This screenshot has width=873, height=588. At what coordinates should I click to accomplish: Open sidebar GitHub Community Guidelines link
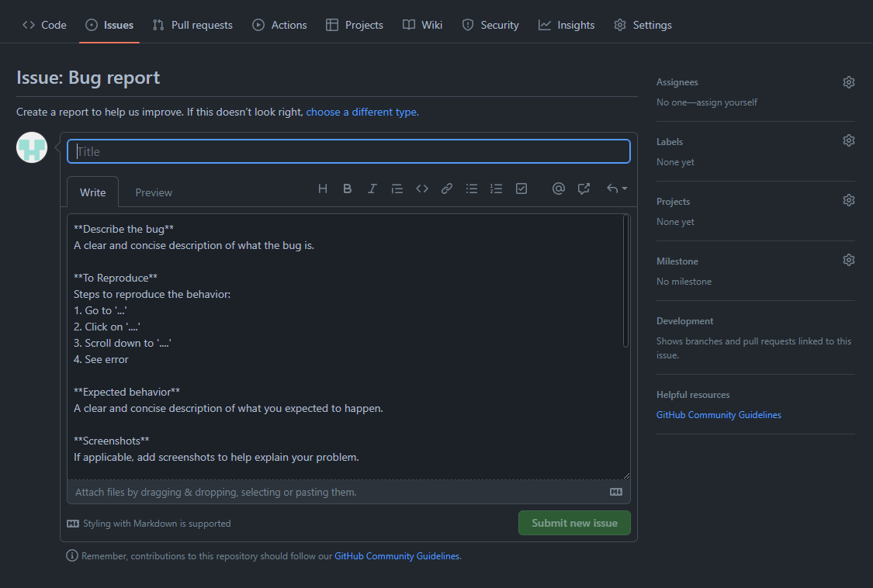719,415
